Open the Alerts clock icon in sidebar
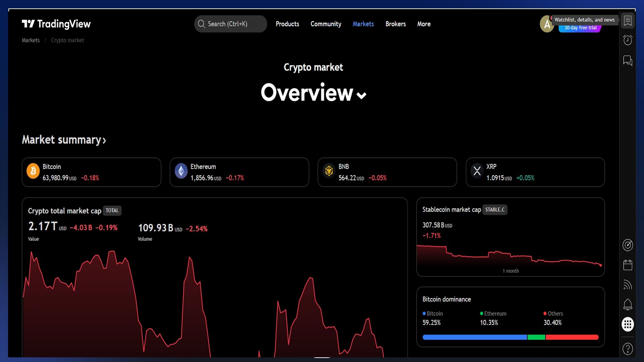Viewport: 644px width, 362px height. (628, 40)
